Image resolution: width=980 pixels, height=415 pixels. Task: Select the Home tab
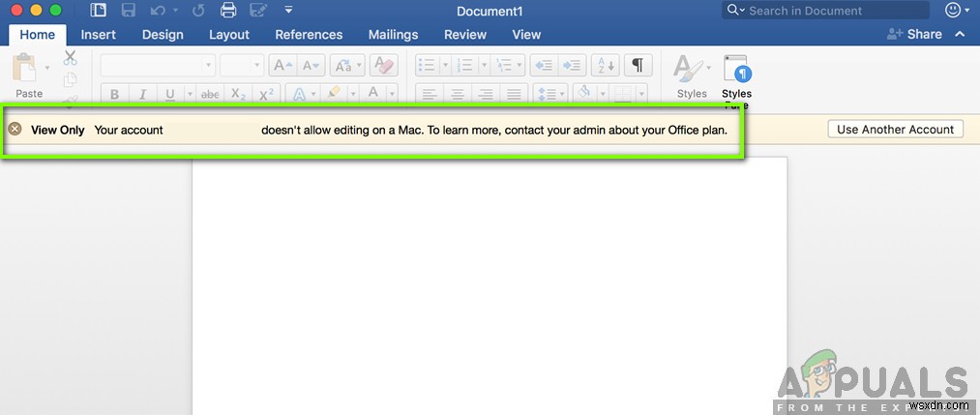click(38, 35)
